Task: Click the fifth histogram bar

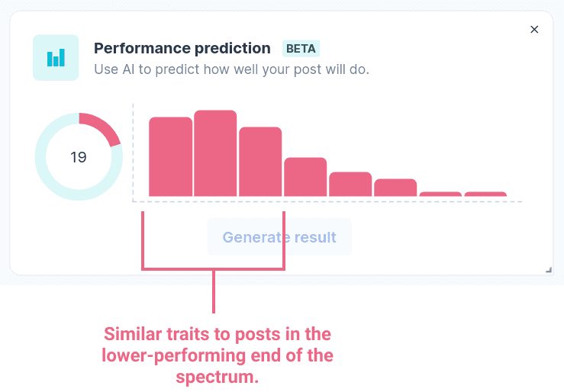Action: [x=350, y=185]
